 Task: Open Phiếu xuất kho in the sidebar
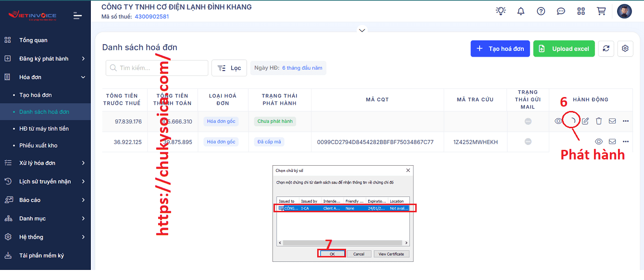click(x=38, y=146)
